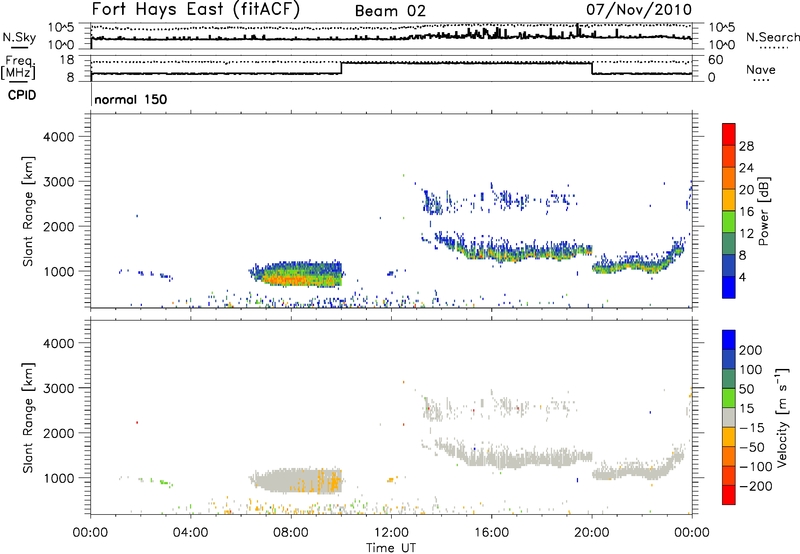The width and height of the screenshot is (800, 554).
Task: Click the 'Velocity [m s-1]' colorbar title
Action: [782, 417]
